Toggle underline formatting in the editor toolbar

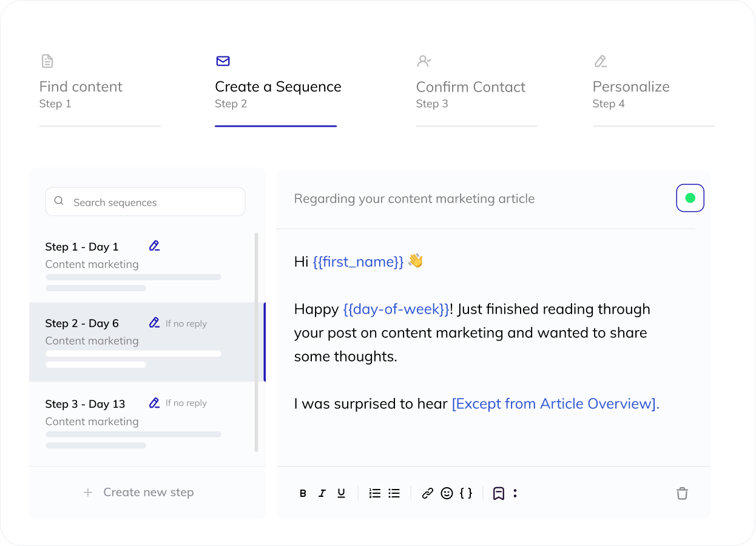pyautogui.click(x=341, y=493)
